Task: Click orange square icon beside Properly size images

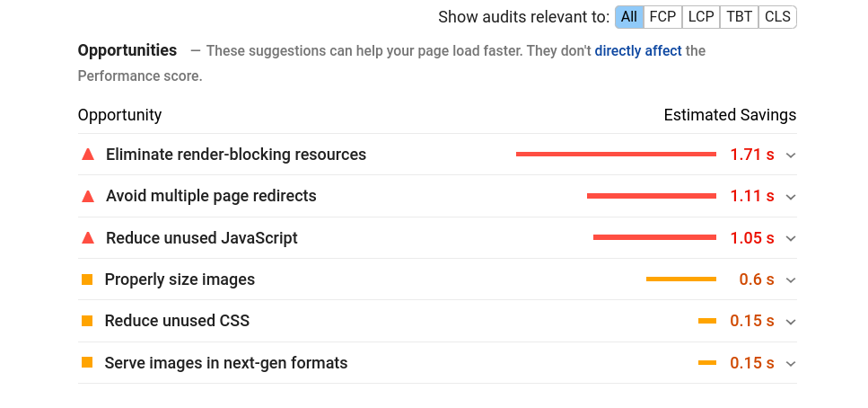Action: 87,279
